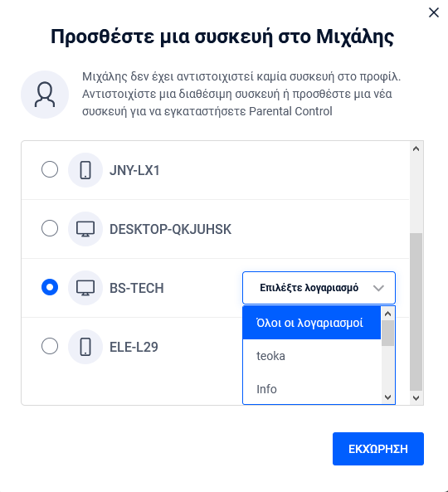Choose Όλοι οι λογαριασμοί option
The height and width of the screenshot is (492, 448).
(x=312, y=323)
